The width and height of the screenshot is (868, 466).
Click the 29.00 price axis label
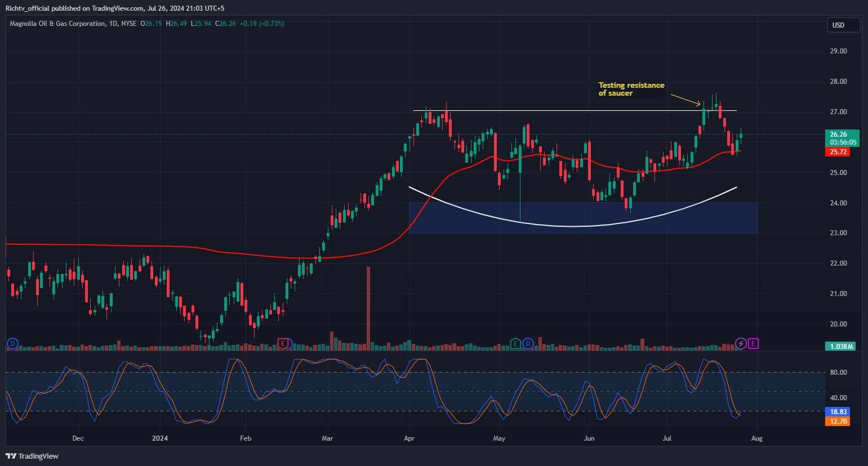(838, 51)
